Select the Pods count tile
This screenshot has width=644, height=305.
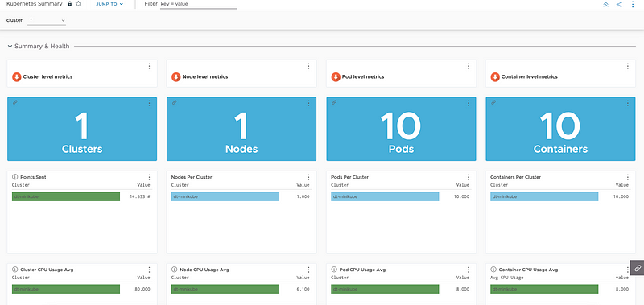401,129
